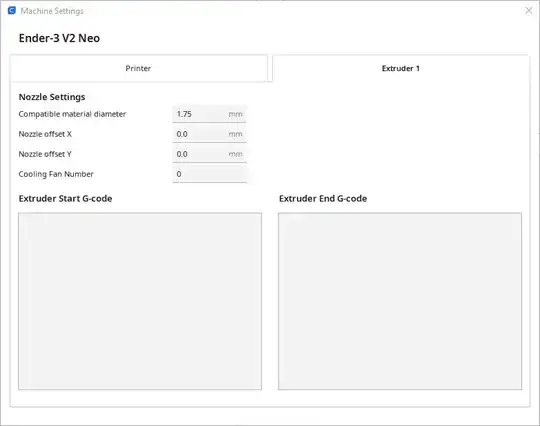The height and width of the screenshot is (426, 540).
Task: Click the Nozzle offset Y value field
Action: point(209,154)
